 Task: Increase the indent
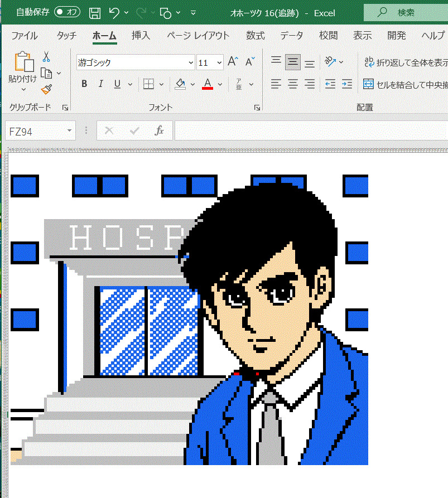pos(347,84)
